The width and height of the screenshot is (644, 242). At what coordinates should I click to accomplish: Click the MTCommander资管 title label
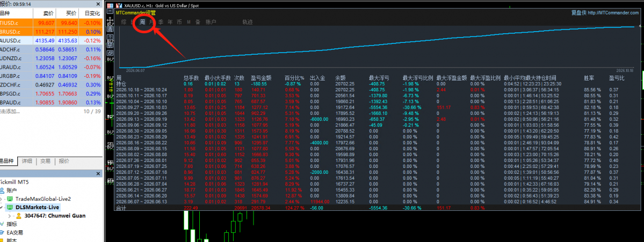point(135,13)
